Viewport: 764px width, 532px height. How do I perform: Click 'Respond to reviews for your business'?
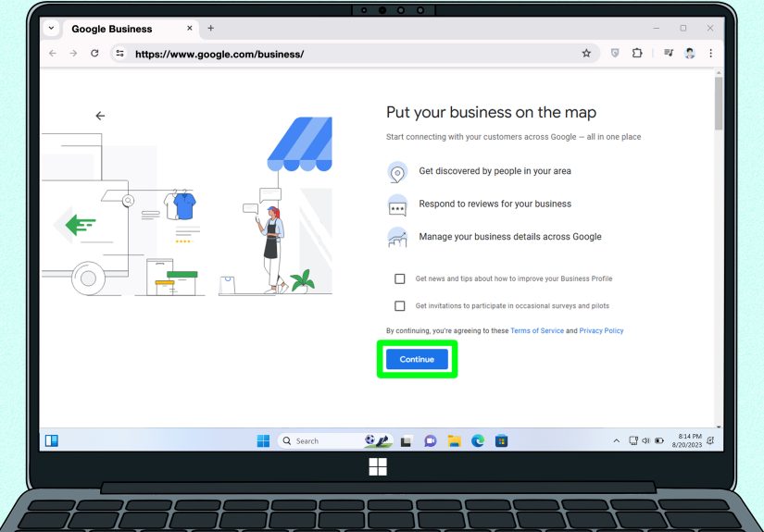pos(495,204)
